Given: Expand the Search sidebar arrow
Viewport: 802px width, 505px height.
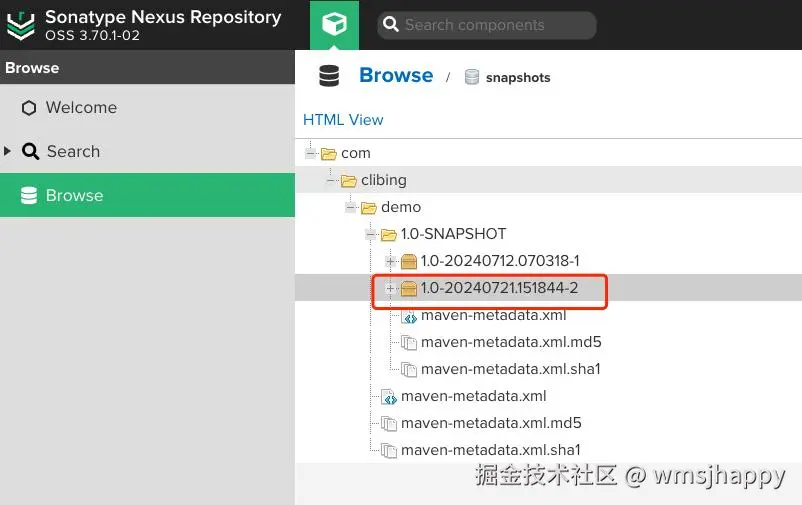Looking at the screenshot, I should 7,151.
